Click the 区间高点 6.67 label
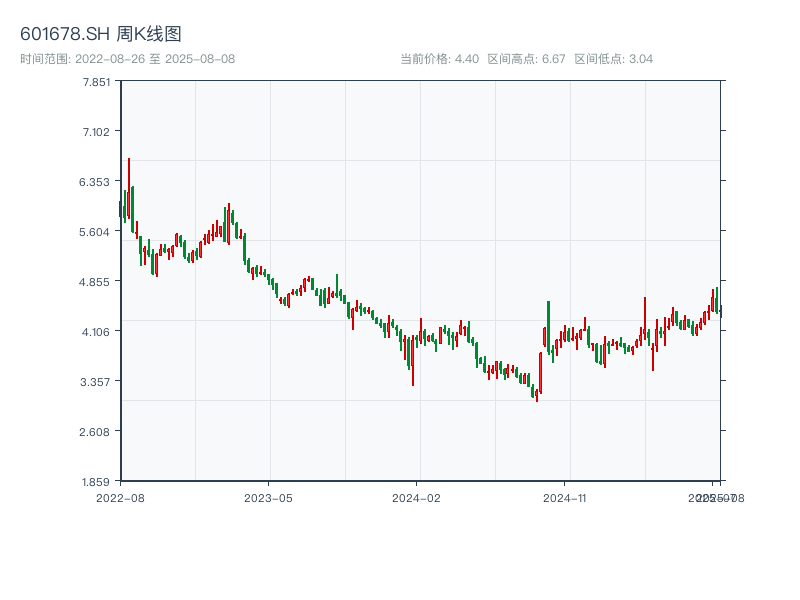This screenshot has height=600, width=800. pos(526,59)
